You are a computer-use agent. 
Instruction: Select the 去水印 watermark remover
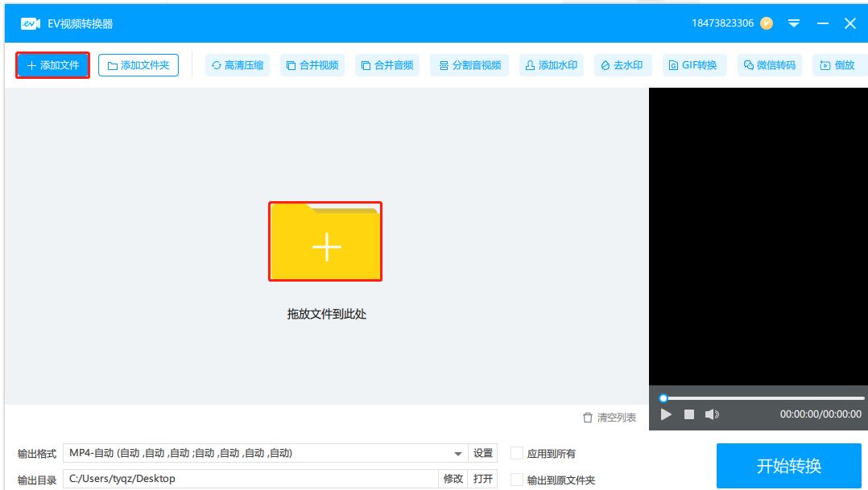pyautogui.click(x=622, y=64)
